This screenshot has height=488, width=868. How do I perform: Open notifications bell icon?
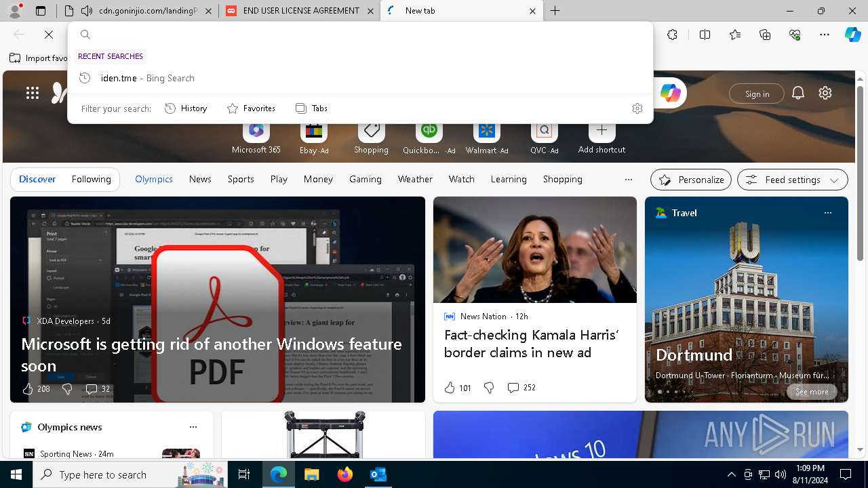(798, 94)
